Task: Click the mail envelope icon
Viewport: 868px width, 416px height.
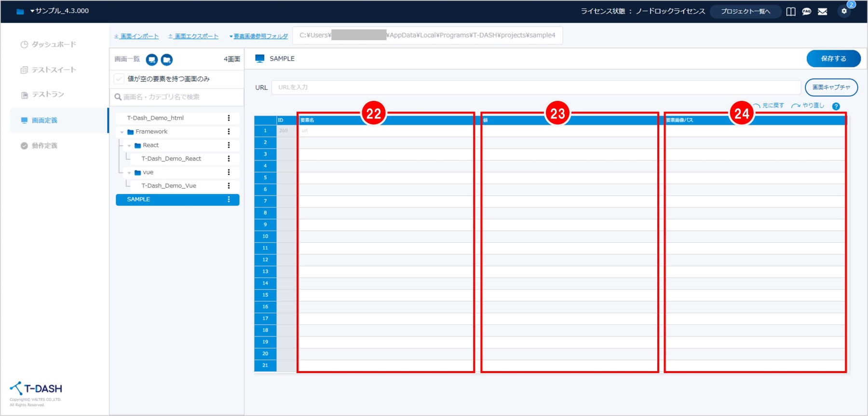Action: 823,12
